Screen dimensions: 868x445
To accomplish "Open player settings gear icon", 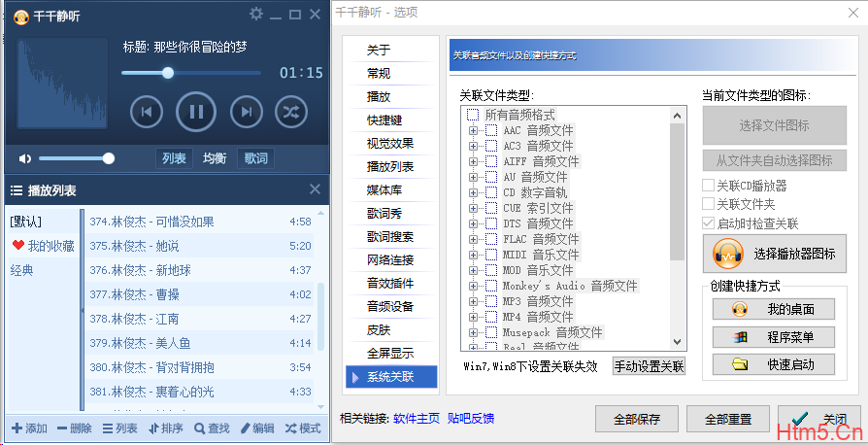I will [255, 14].
